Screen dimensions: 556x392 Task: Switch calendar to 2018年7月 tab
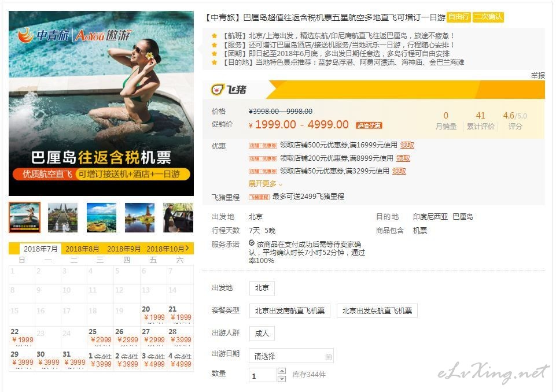pyautogui.click(x=40, y=249)
